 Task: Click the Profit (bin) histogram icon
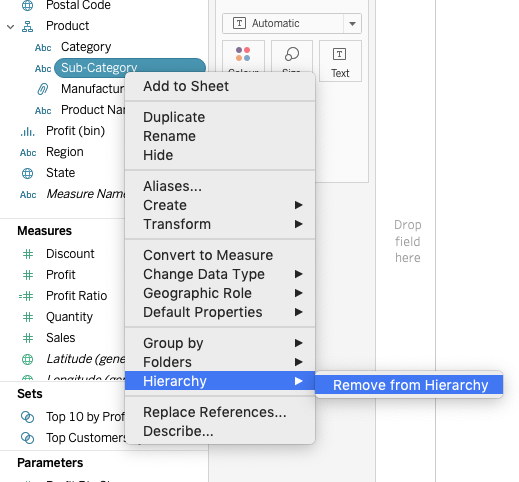[x=27, y=132]
